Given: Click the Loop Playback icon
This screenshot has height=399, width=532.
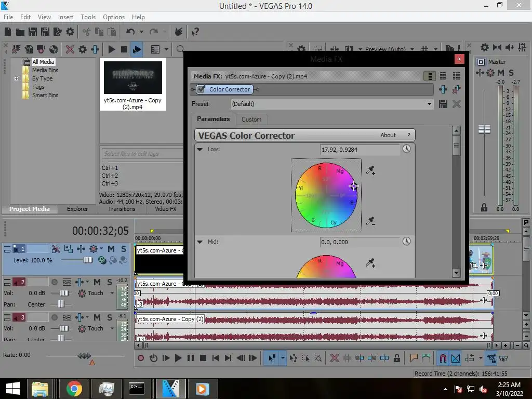Looking at the screenshot, I should point(153,358).
